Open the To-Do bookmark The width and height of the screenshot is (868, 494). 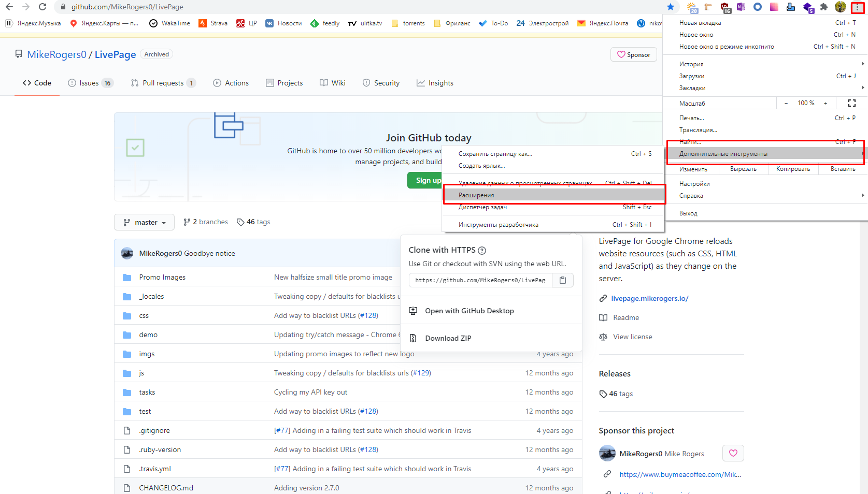coord(493,23)
